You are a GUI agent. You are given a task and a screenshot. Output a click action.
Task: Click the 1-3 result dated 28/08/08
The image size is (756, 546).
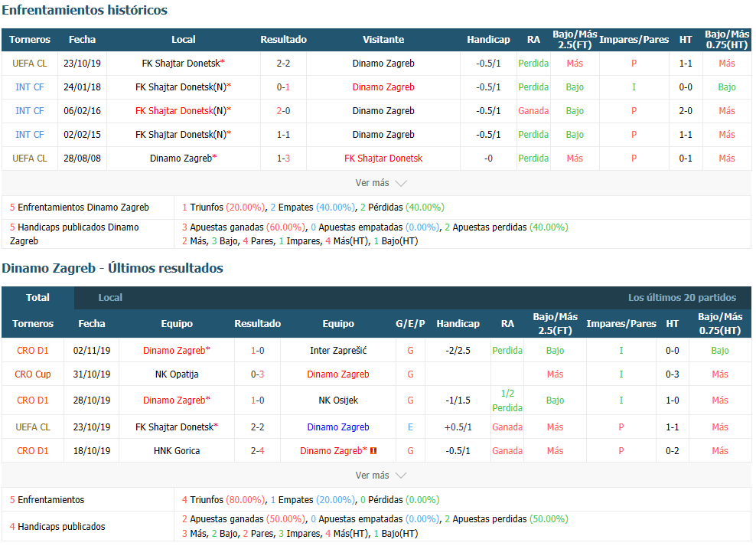coord(283,158)
